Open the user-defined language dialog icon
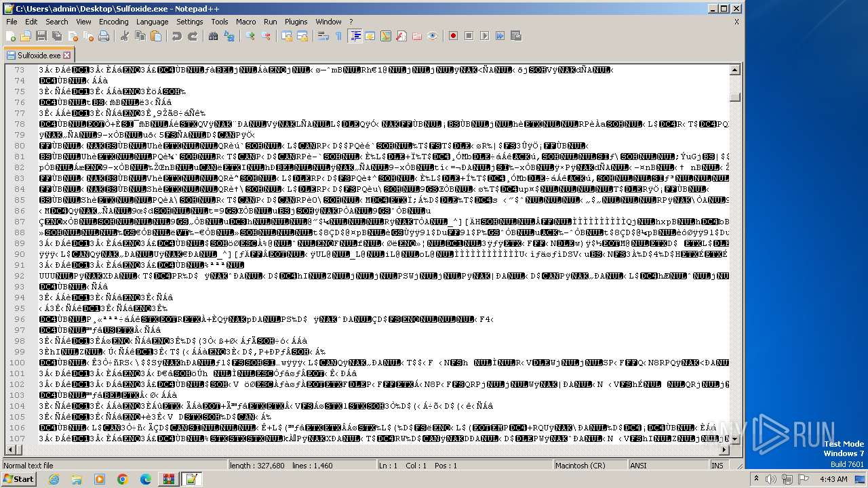 [x=370, y=36]
